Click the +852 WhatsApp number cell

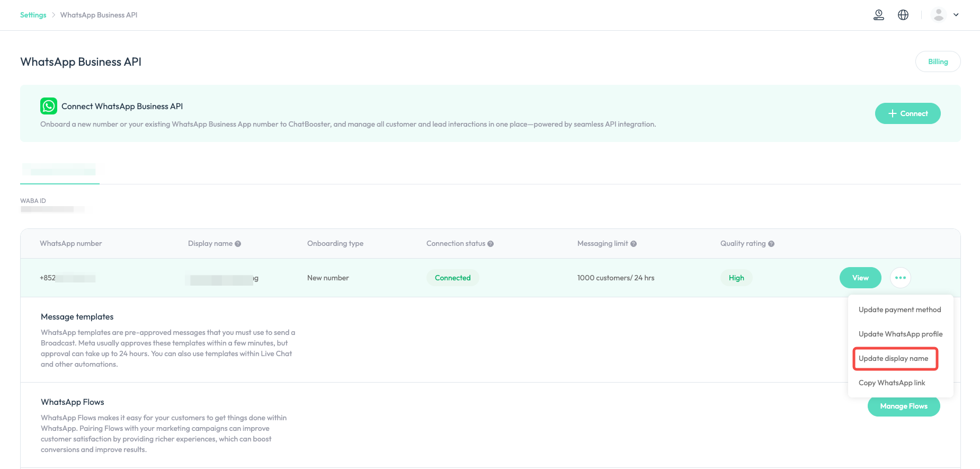tap(67, 278)
